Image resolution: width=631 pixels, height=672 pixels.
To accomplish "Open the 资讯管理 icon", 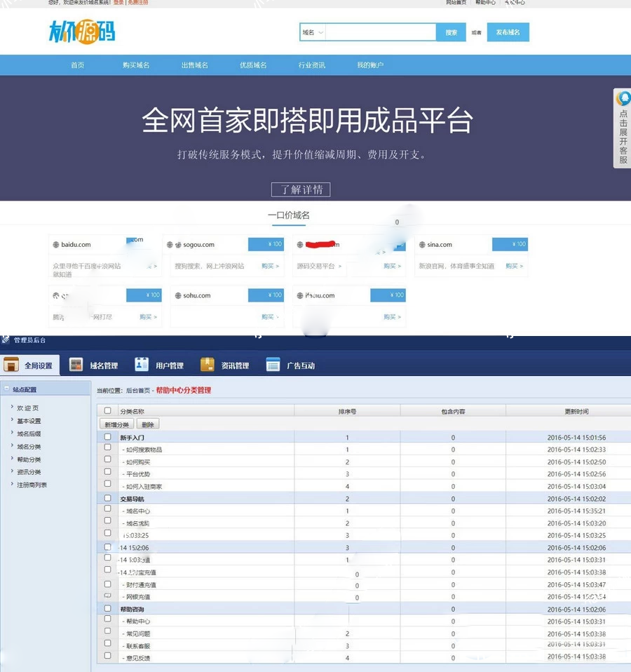I will (208, 364).
